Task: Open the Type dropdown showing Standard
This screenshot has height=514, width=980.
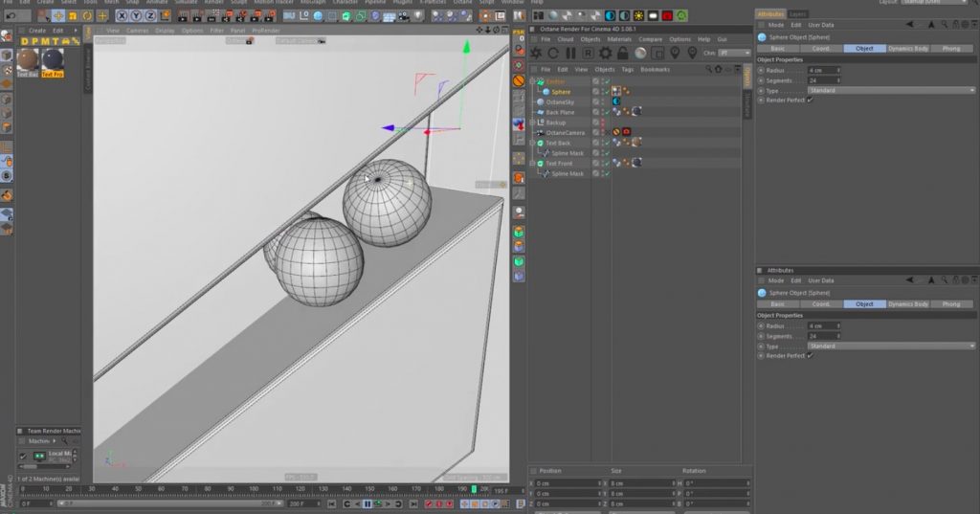Action: pos(890,90)
